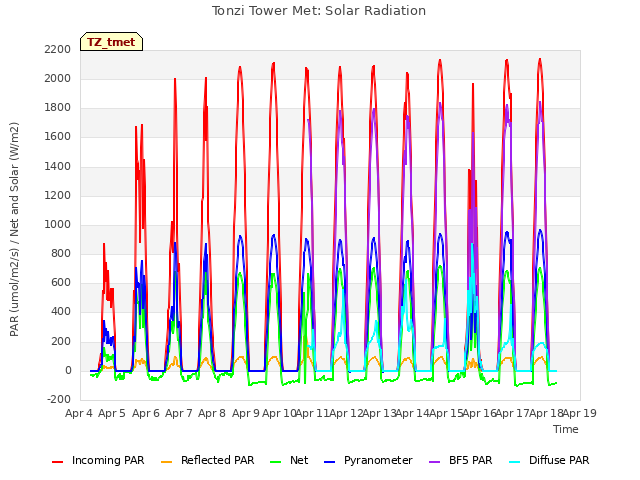The height and width of the screenshot is (480, 640).
Task: Click the 800 y-axis tick label
Action: (61, 253)
